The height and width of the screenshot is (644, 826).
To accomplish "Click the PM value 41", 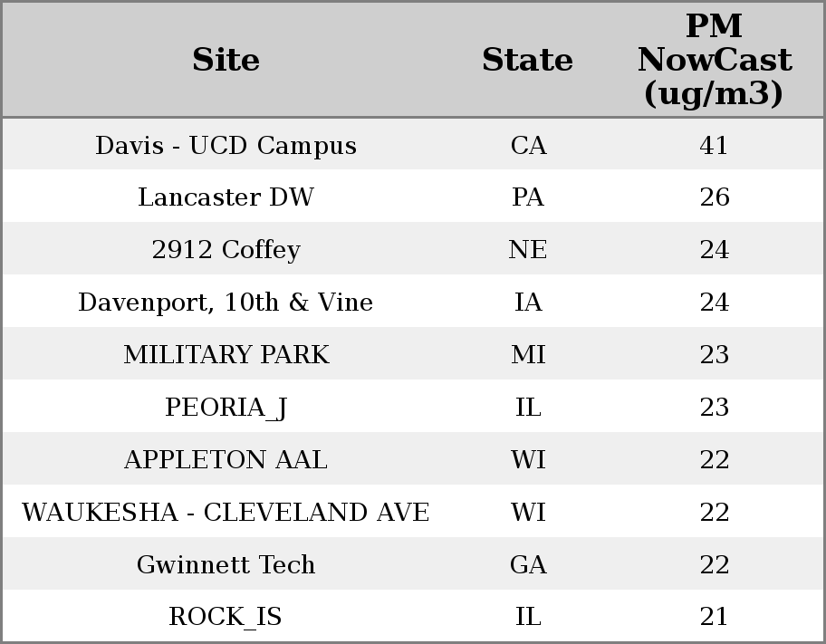I will click(714, 146).
